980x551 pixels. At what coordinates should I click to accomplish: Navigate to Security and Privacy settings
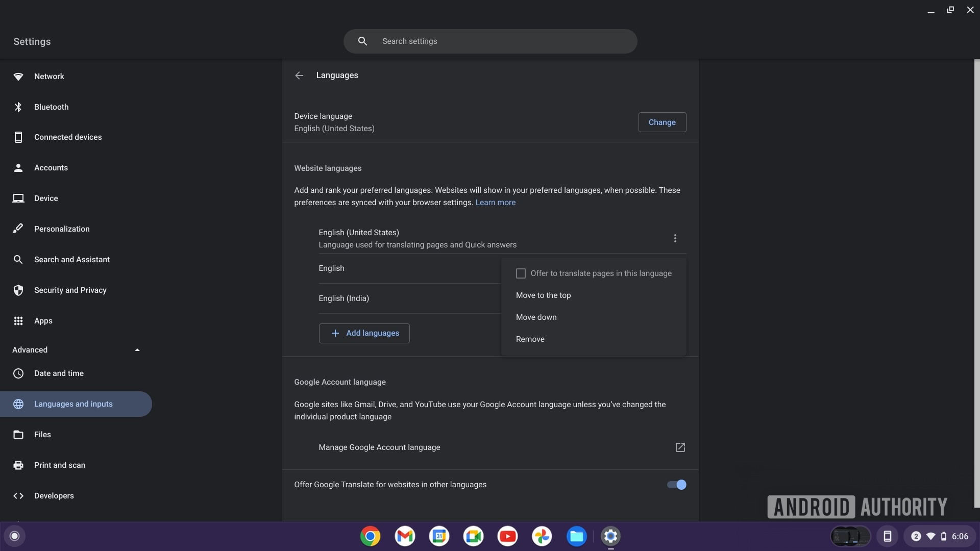(x=70, y=290)
